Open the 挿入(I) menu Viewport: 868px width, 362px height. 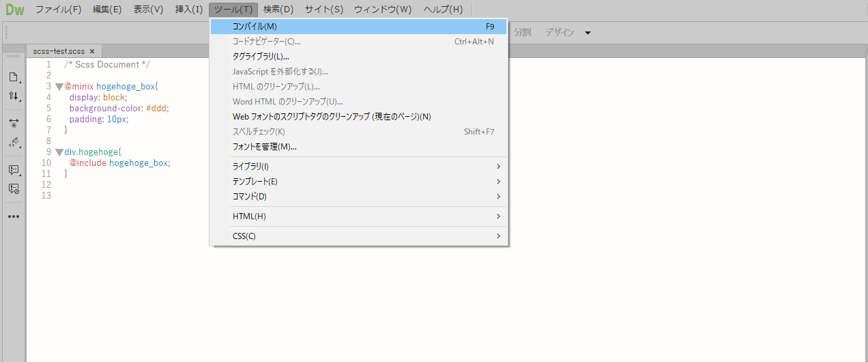coord(188,10)
